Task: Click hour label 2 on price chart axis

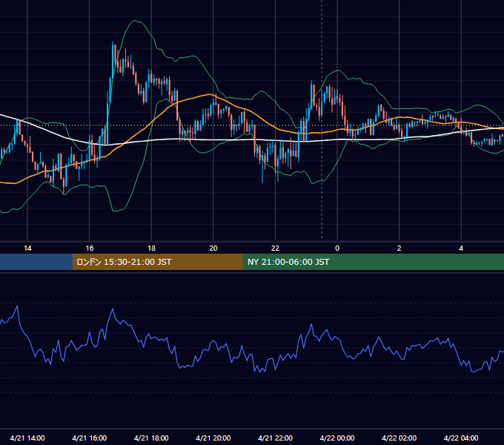Action: pyautogui.click(x=399, y=248)
